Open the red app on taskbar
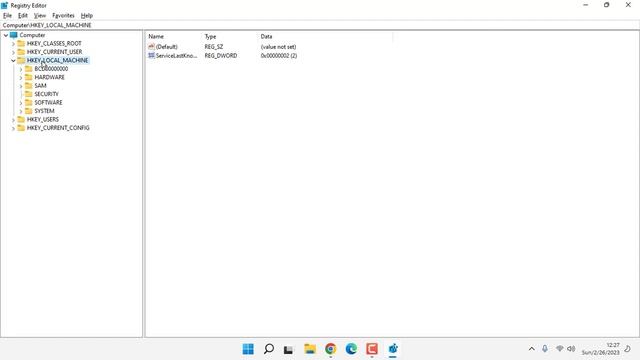 pos(372,349)
